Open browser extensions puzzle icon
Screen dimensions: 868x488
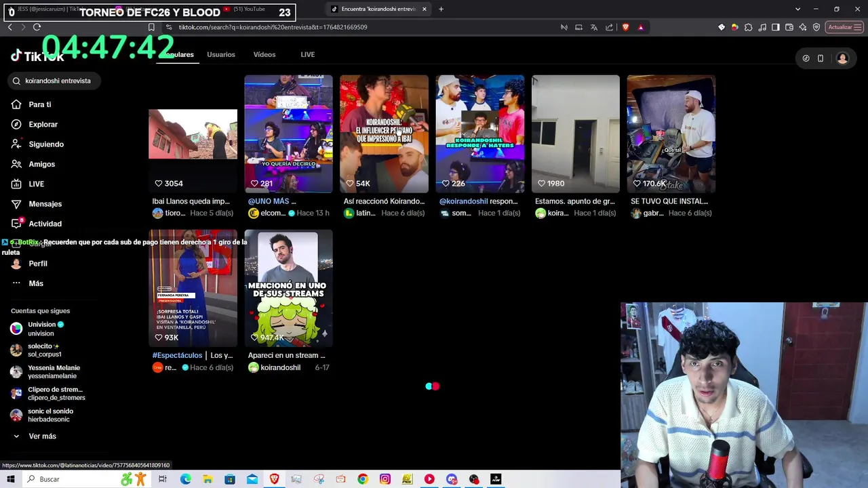(x=749, y=27)
